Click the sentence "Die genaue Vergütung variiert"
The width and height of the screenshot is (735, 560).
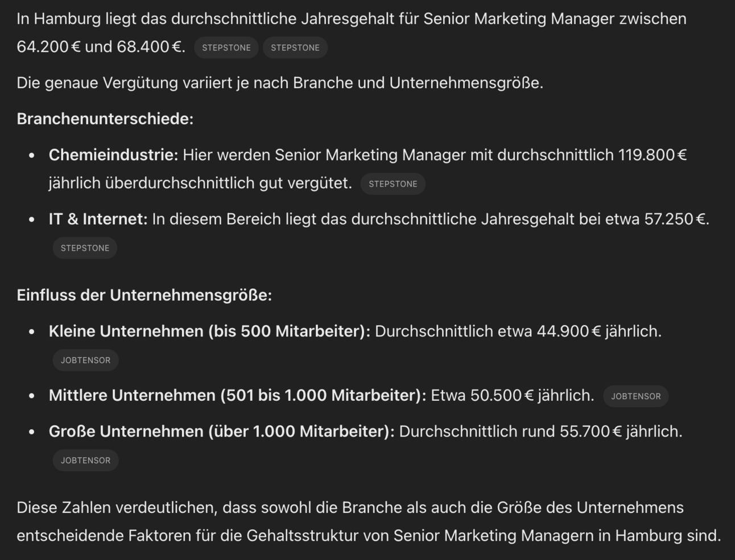tap(280, 83)
